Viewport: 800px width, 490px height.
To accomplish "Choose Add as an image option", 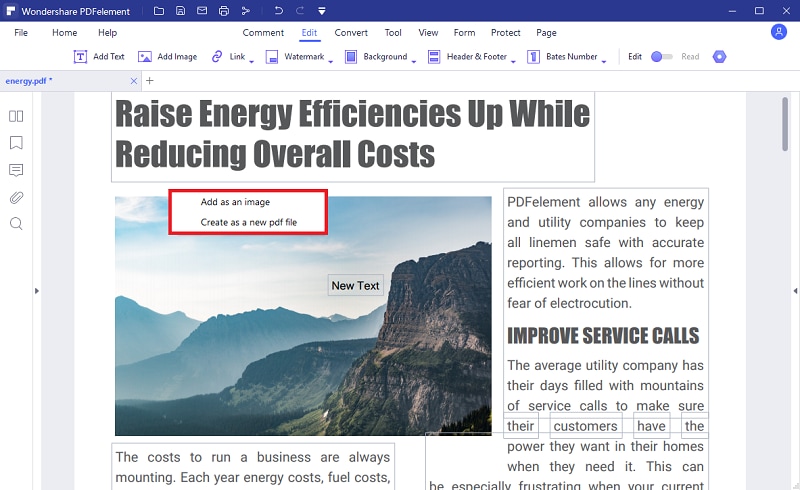I will [x=235, y=202].
